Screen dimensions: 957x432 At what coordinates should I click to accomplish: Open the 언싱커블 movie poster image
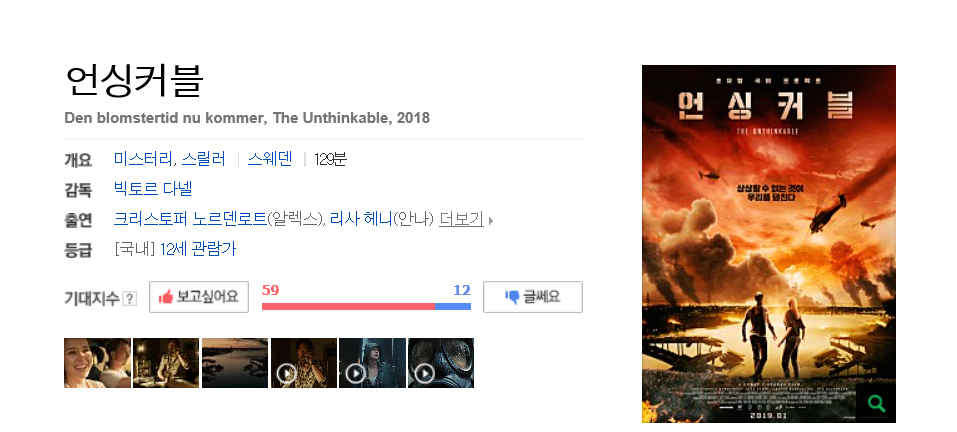point(768,243)
